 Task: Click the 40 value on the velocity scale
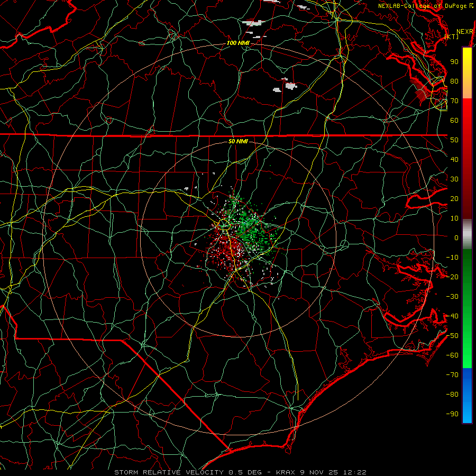click(x=454, y=160)
